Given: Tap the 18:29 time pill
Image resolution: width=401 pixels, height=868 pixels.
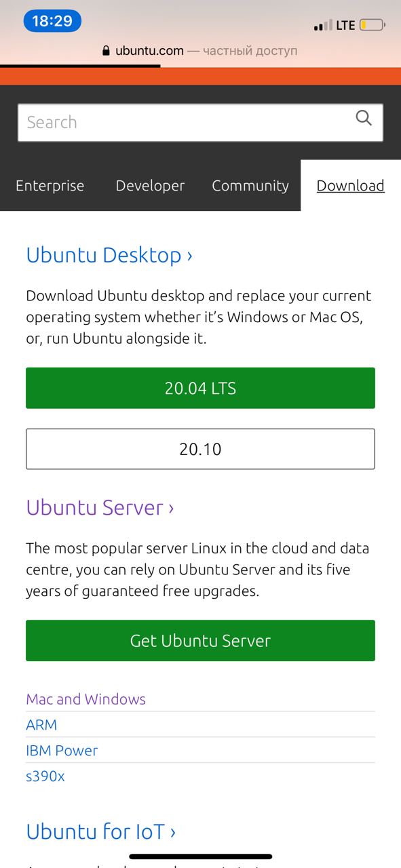Looking at the screenshot, I should pos(52,21).
